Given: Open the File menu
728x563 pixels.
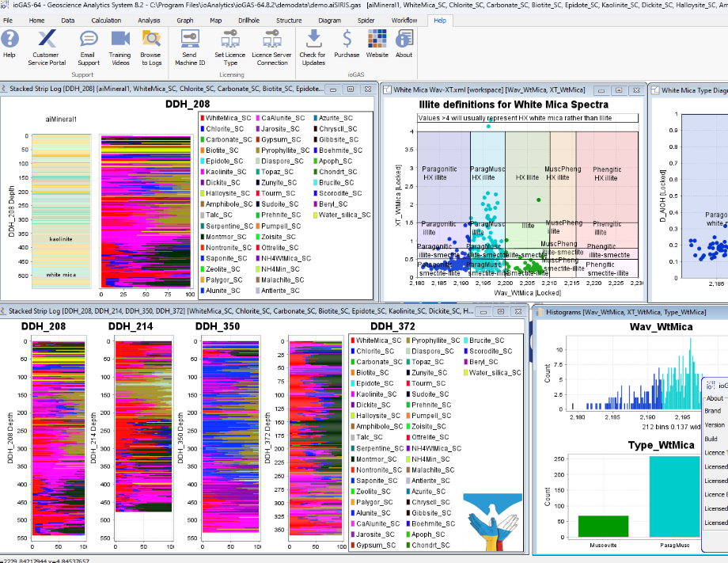Looking at the screenshot, I should 8,21.
